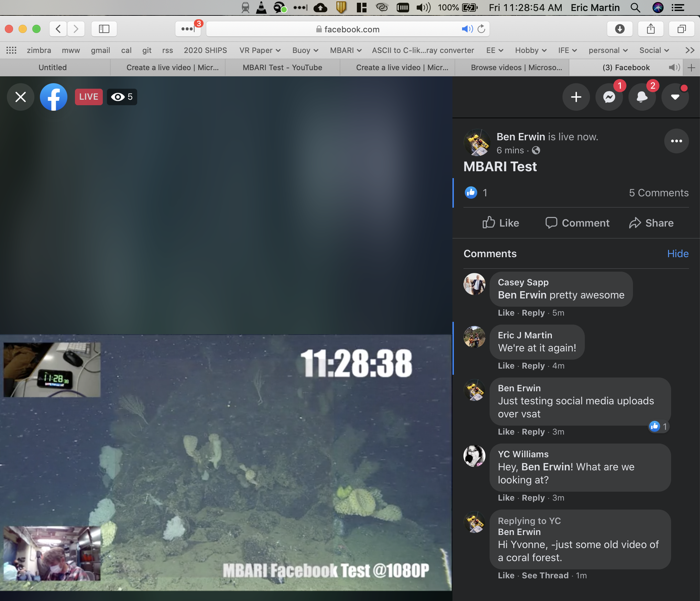
Task: Open Casey Sapp's profile picture
Action: pyautogui.click(x=474, y=284)
